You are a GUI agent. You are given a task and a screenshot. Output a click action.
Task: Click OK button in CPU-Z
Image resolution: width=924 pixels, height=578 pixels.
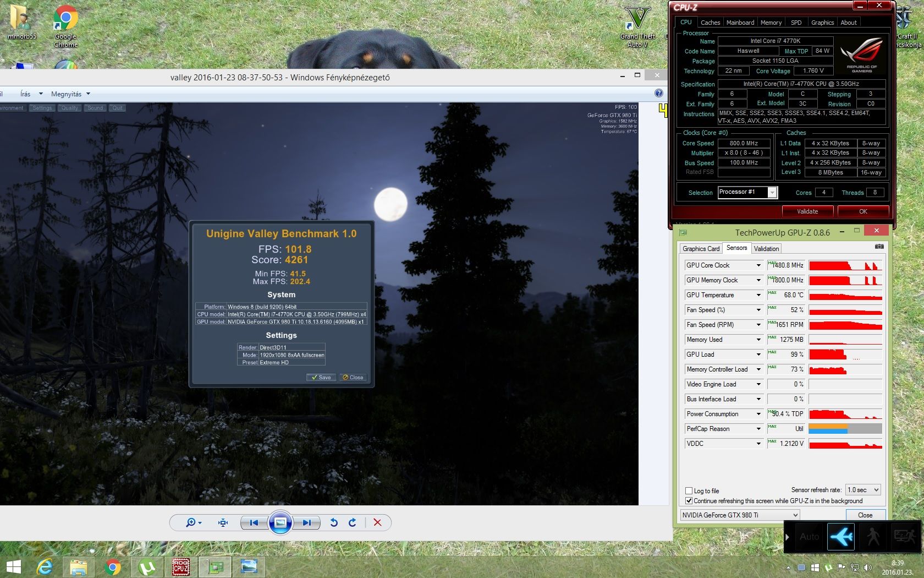click(x=863, y=211)
